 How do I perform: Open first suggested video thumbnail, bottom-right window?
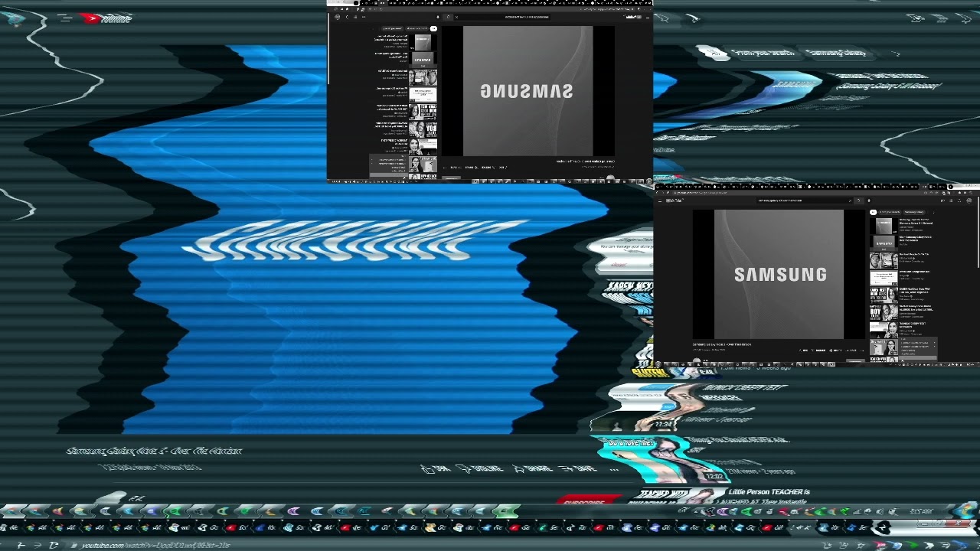[x=884, y=226]
